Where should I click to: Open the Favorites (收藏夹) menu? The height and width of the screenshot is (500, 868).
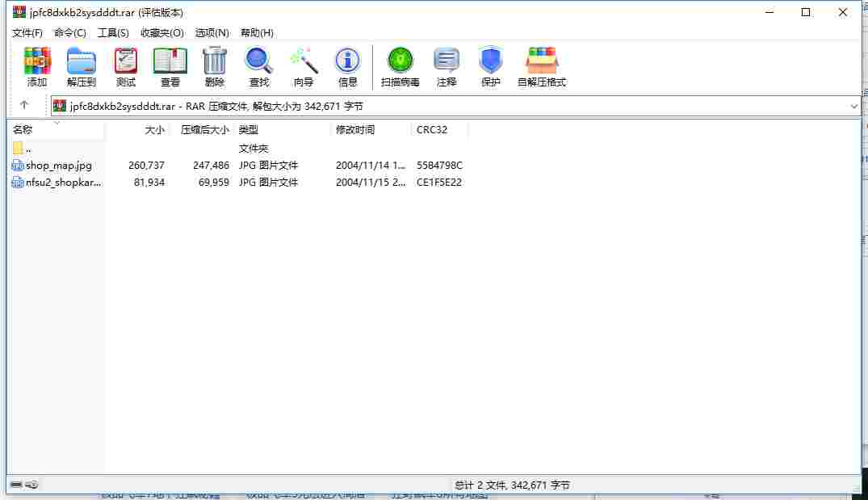(x=162, y=32)
